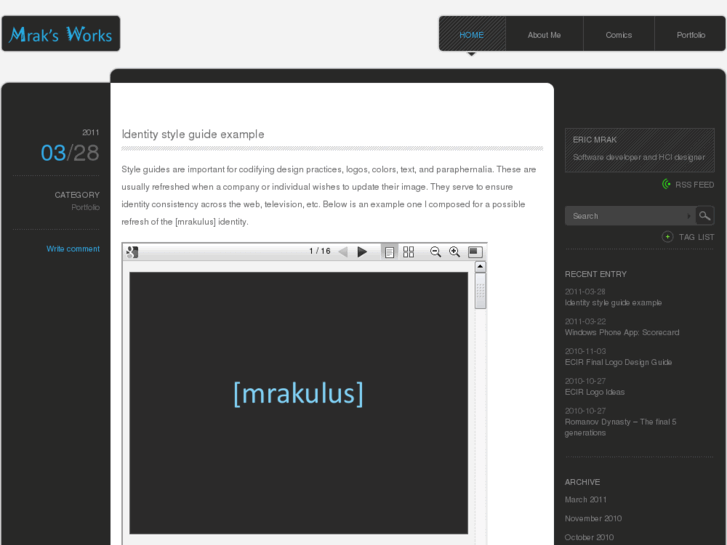Open the October 2010 archive
The image size is (727, 545).
tap(589, 537)
